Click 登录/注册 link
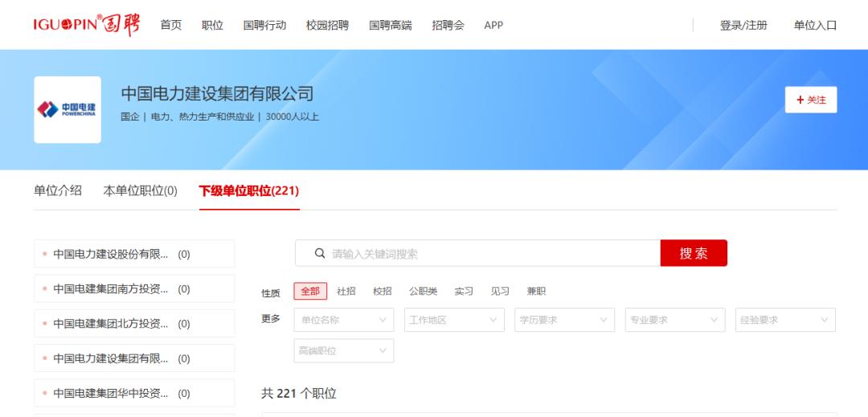 click(743, 25)
